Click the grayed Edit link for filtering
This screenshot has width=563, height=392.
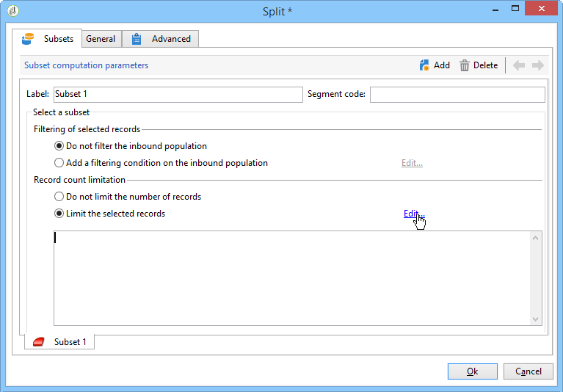412,163
